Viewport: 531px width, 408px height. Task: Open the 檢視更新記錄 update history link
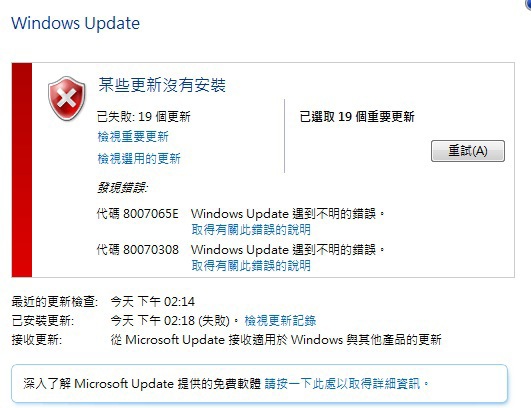click(x=280, y=320)
